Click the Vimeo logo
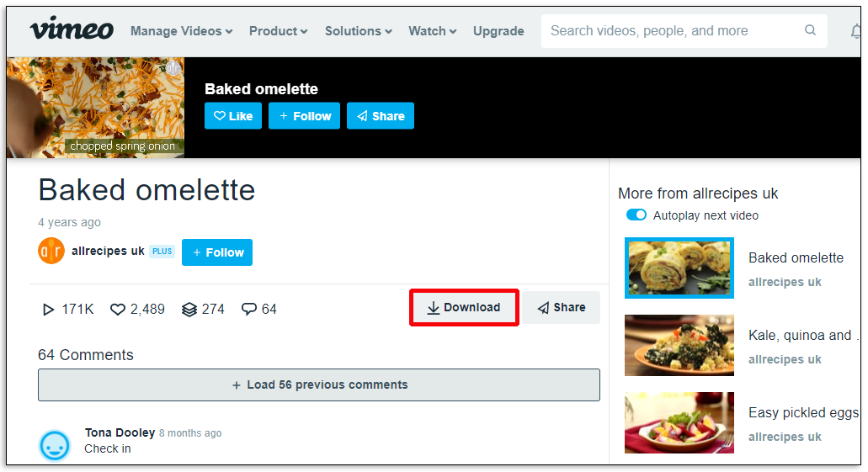Screen dimensions: 868x472 [x=72, y=30]
